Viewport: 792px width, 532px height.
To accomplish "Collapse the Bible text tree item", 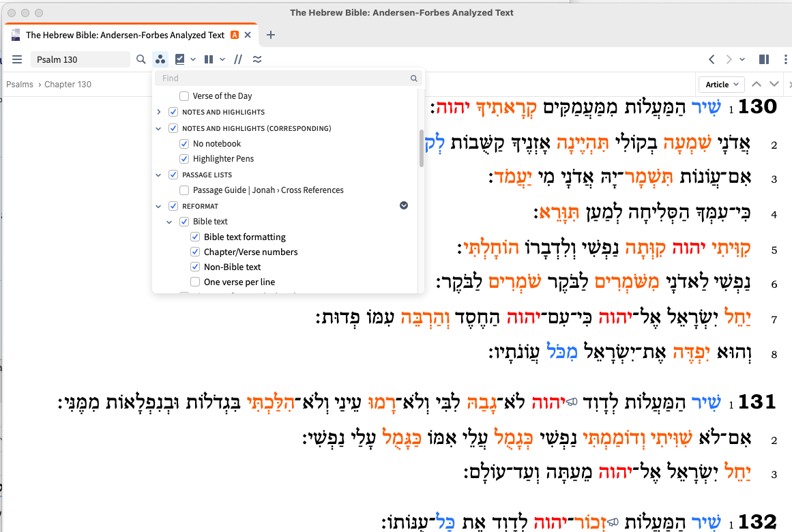I will pyautogui.click(x=170, y=222).
